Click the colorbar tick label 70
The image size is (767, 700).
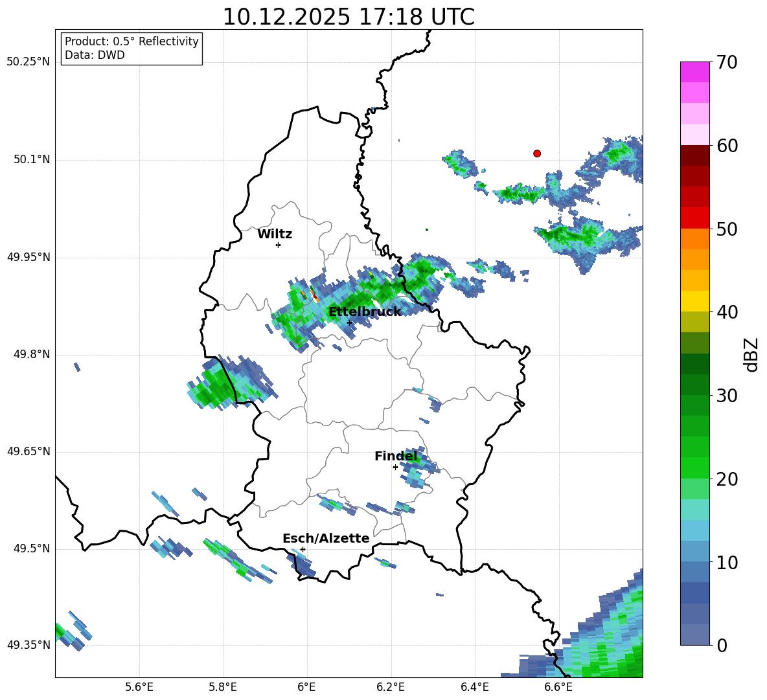[727, 62]
